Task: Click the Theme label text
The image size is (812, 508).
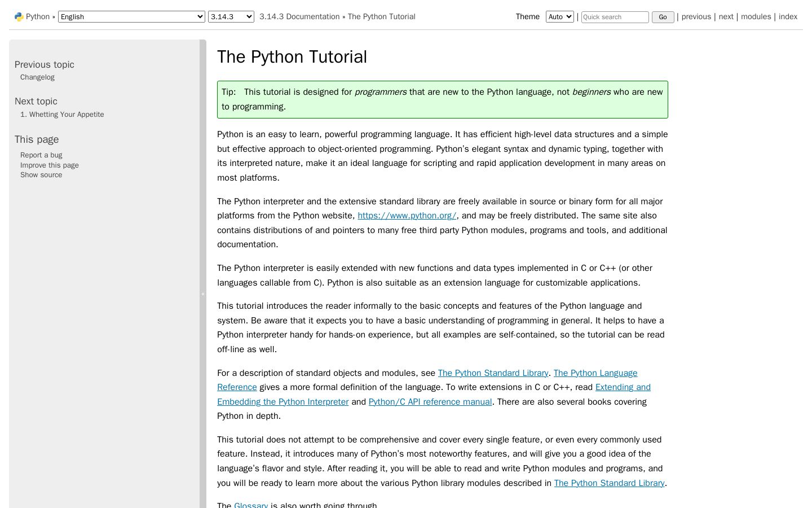Action: [528, 17]
